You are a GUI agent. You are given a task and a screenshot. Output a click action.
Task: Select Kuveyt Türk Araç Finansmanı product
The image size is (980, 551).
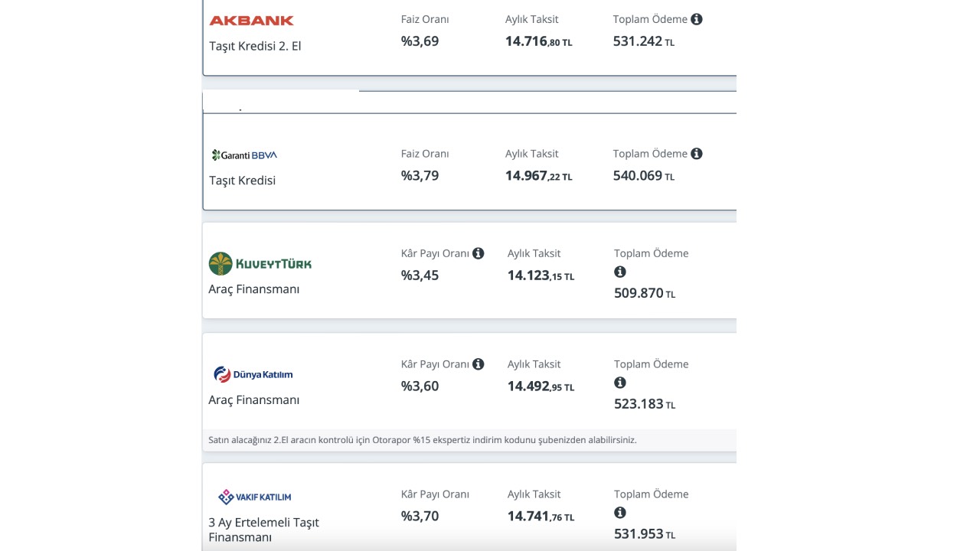[x=254, y=289]
